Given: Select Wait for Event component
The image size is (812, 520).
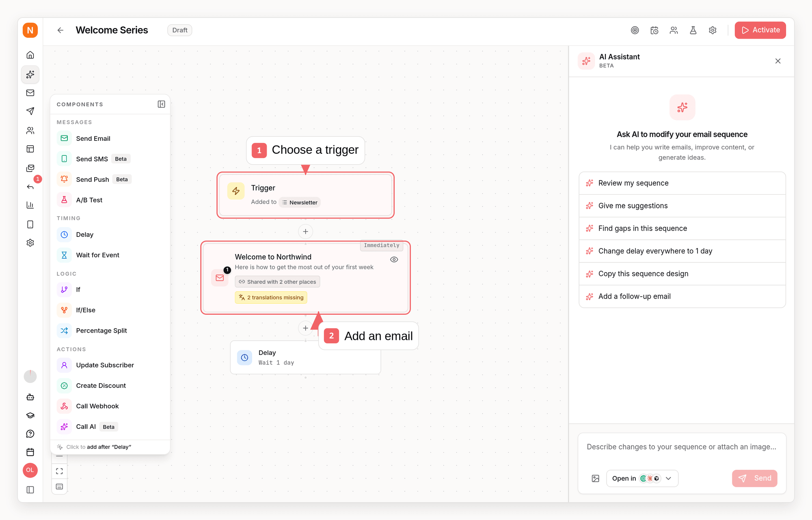Looking at the screenshot, I should pyautogui.click(x=110, y=255).
